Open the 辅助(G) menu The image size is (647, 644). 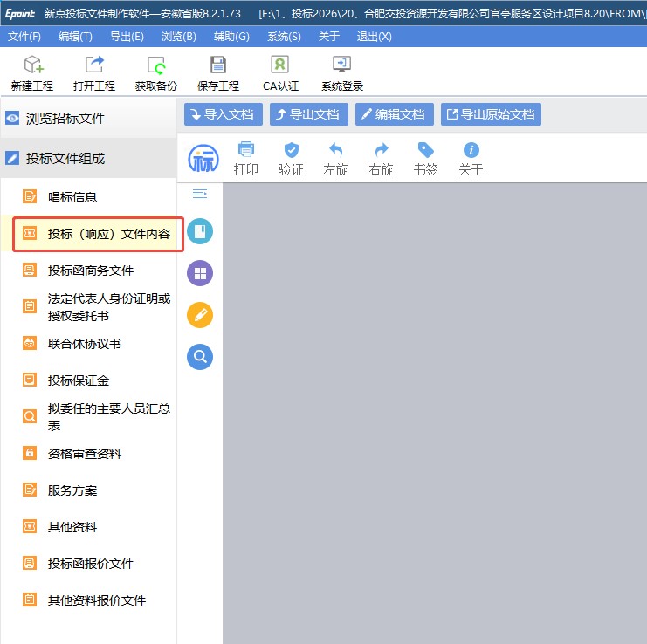[231, 37]
